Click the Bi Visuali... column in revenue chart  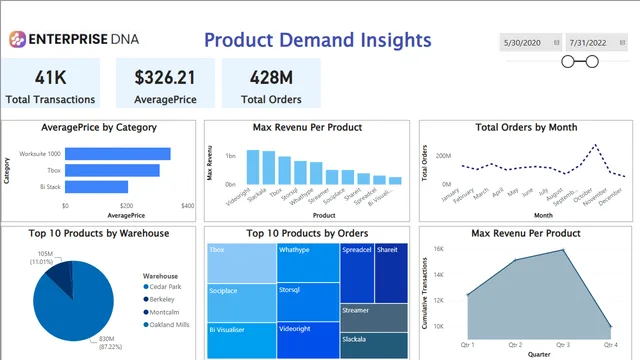pyautogui.click(x=395, y=181)
